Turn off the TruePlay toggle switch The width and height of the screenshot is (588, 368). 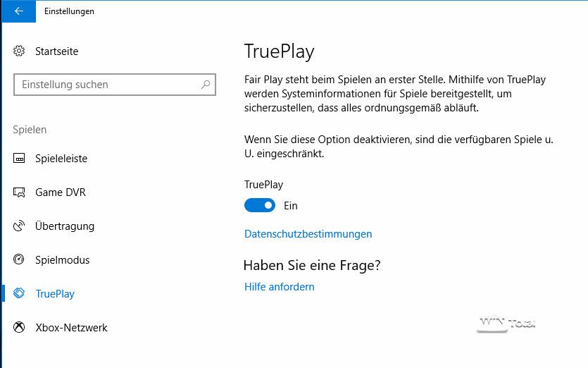260,206
